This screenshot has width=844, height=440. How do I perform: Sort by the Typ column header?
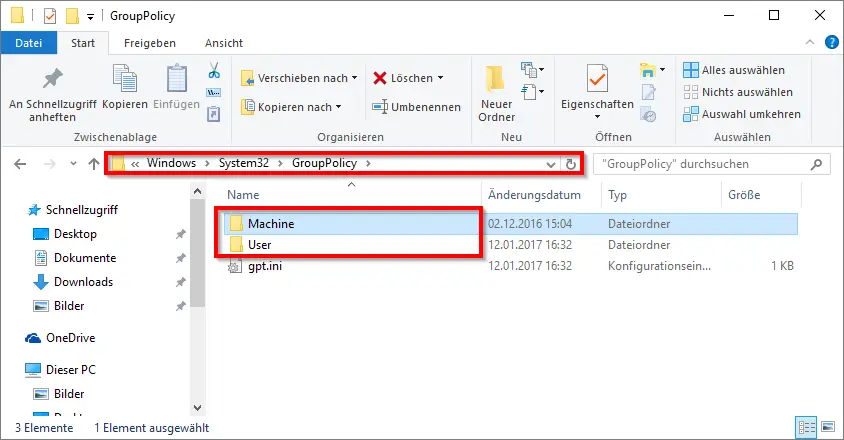pyautogui.click(x=662, y=194)
